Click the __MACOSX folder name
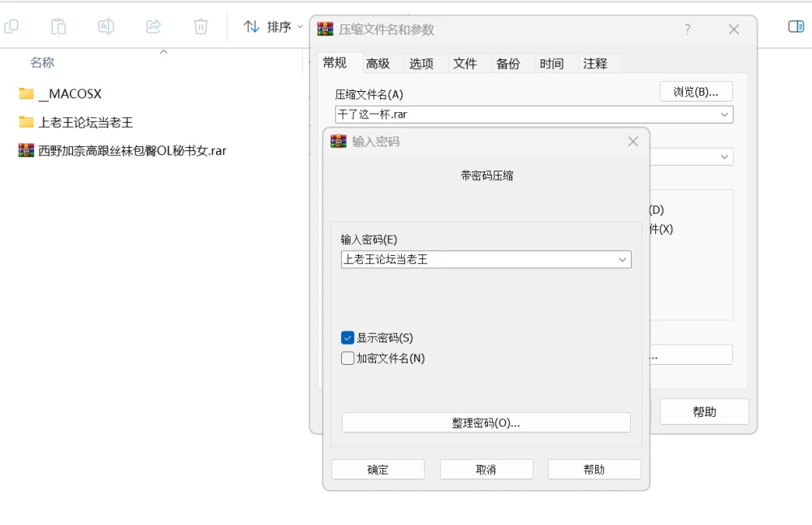The image size is (812, 525). pyautogui.click(x=70, y=93)
